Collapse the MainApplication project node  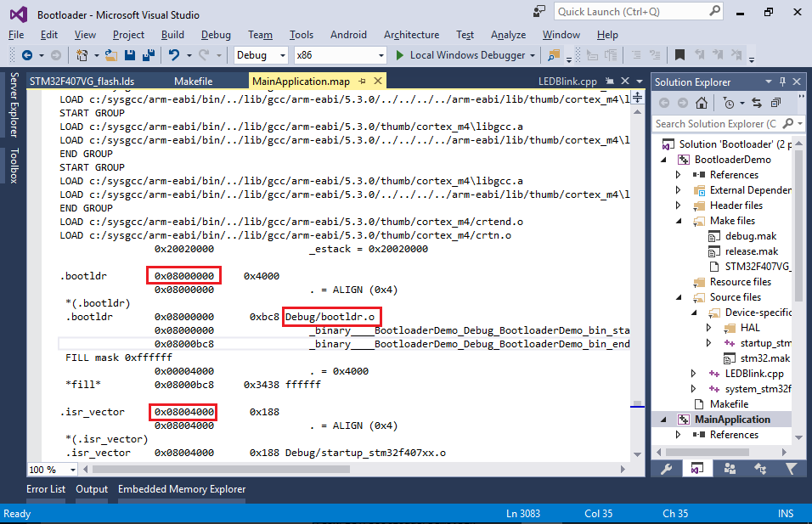coord(664,420)
